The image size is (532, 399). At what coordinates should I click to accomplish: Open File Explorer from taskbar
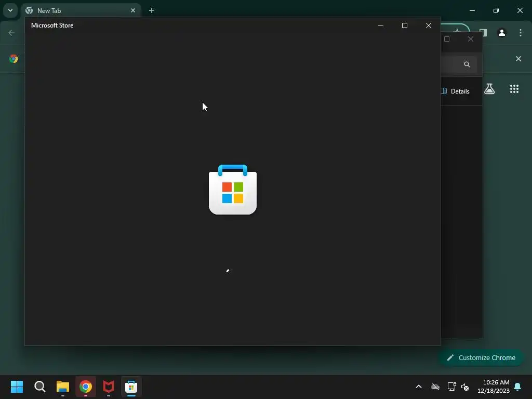[x=63, y=387]
